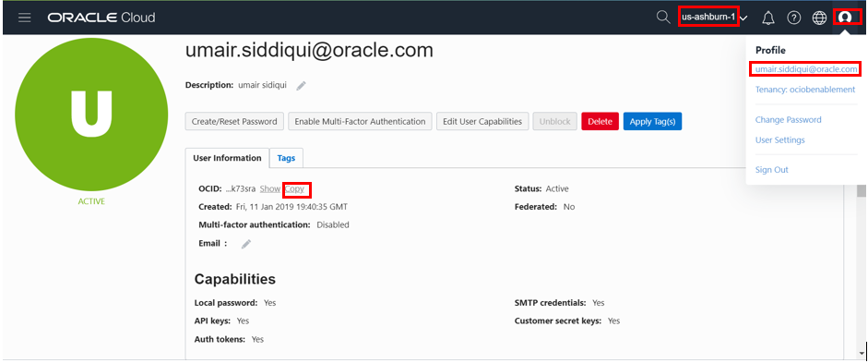The image size is (868, 363).
Task: Click the 'Auth tokens: Yes' text
Action: (229, 339)
